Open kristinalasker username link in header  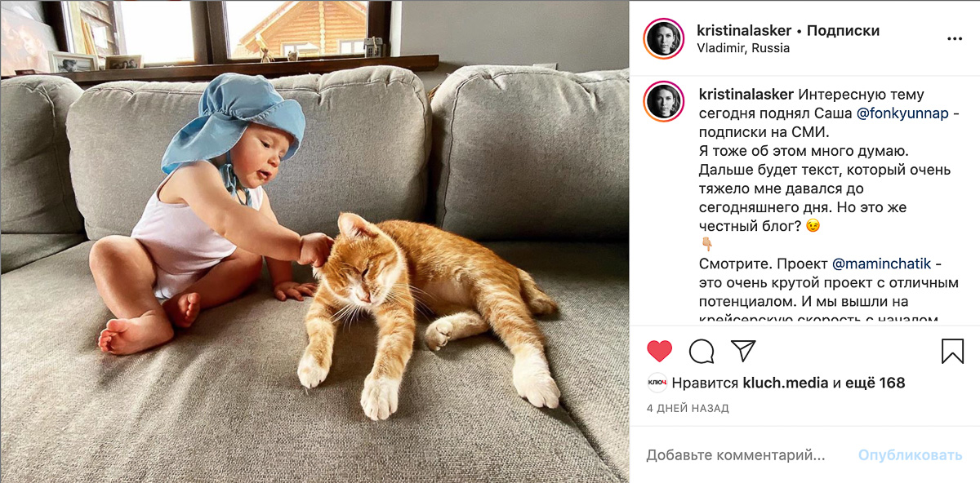744,30
